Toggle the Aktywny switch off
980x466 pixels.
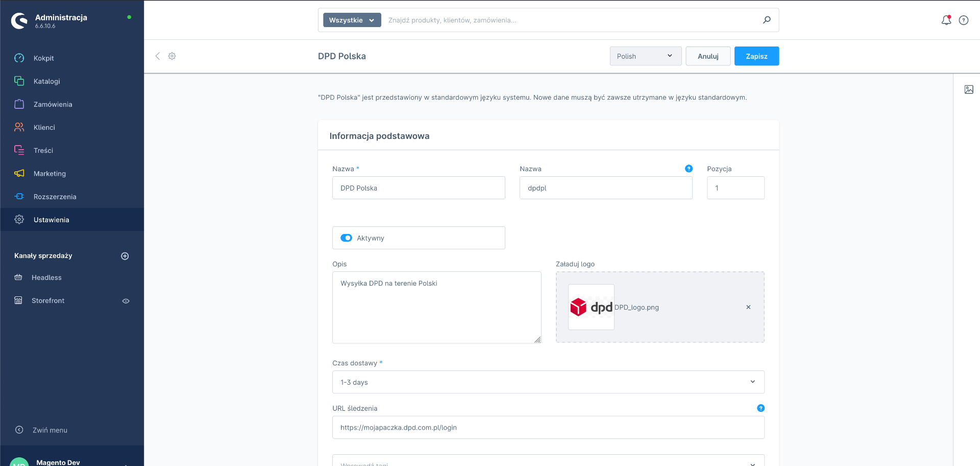(x=347, y=238)
